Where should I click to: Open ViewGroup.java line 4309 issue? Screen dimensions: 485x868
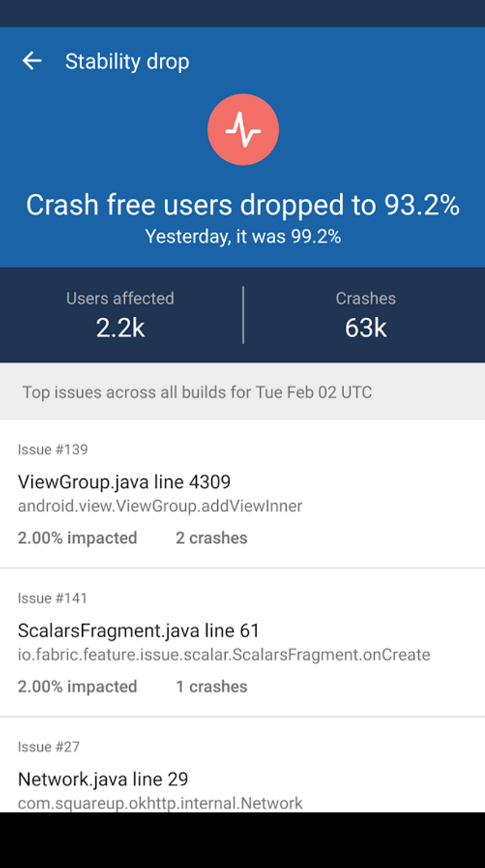click(124, 482)
